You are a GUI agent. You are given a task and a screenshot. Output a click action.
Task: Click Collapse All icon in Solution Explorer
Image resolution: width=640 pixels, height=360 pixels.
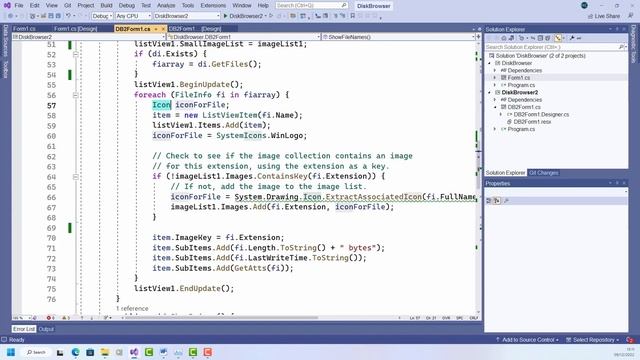pyautogui.click(x=540, y=38)
